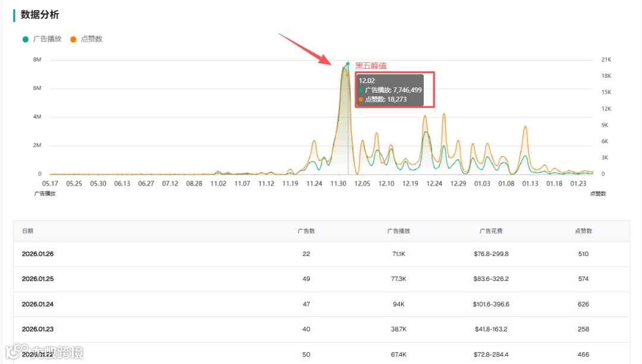The image size is (642, 364).
Task: Click ad count 47 for 2026.01.24
Action: 306,304
